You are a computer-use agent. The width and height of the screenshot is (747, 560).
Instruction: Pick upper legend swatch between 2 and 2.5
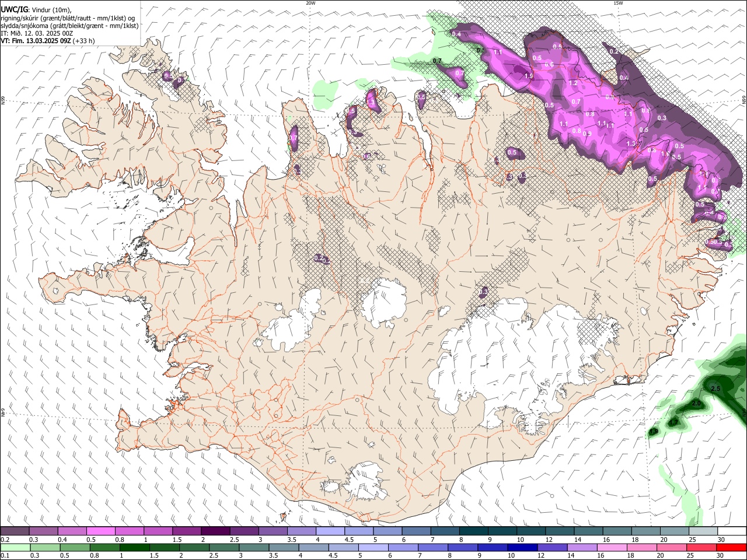(215, 531)
